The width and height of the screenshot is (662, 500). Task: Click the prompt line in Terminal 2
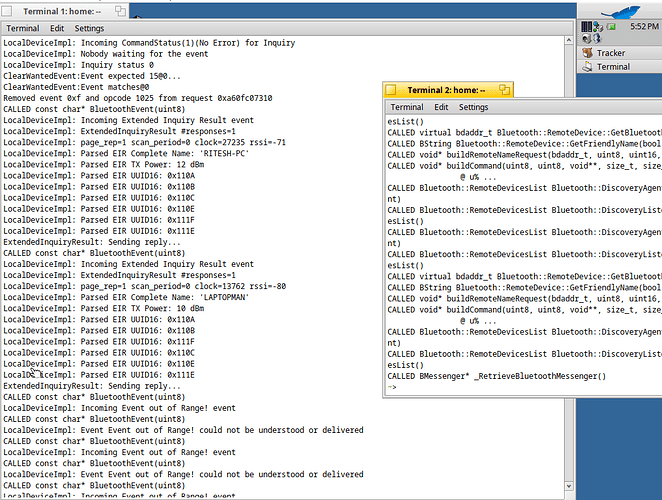[x=392, y=387]
